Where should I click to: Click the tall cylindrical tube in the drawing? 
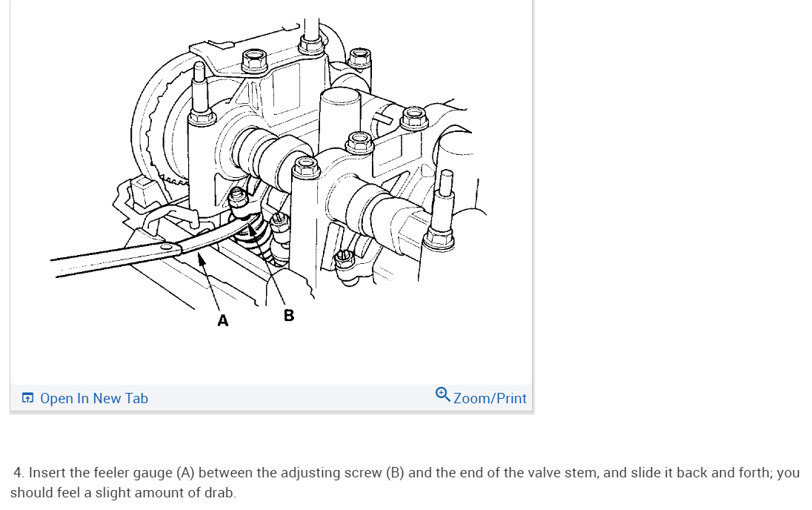click(339, 119)
